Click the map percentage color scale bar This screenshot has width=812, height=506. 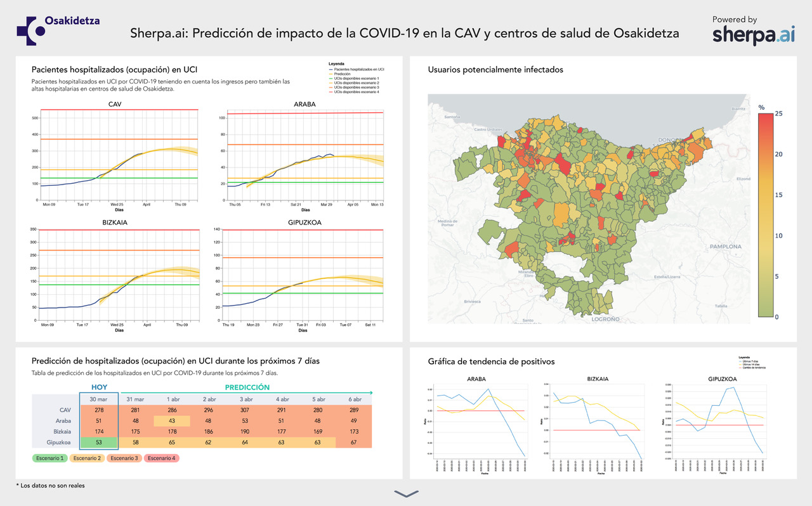coord(764,215)
